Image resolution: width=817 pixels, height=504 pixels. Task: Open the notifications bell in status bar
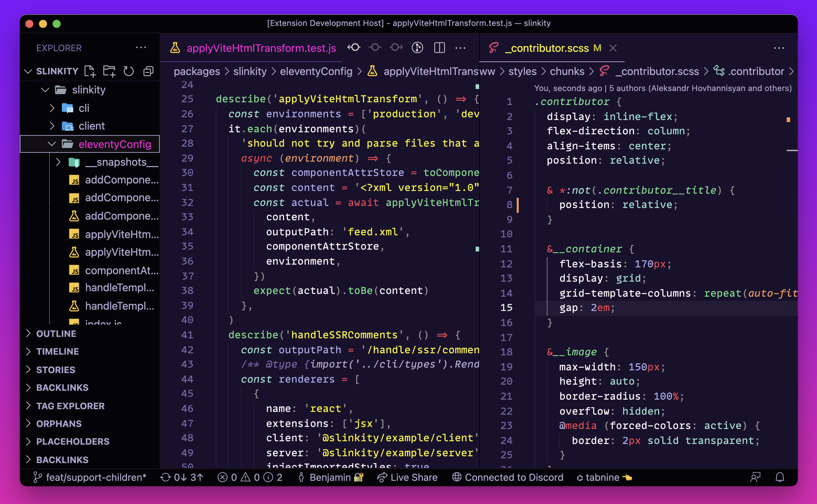click(x=780, y=477)
